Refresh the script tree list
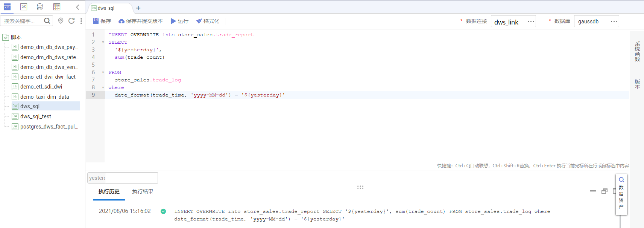Screen dimensions: 644x228 click(71, 21)
